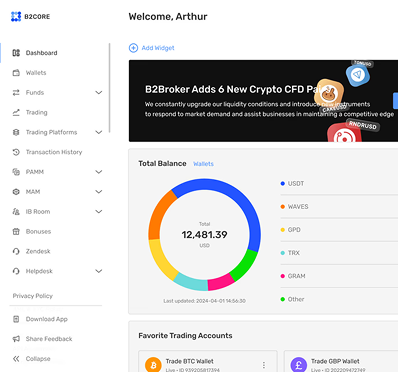
Task: Click the B2CORE logo icon
Action: (x=16, y=16)
